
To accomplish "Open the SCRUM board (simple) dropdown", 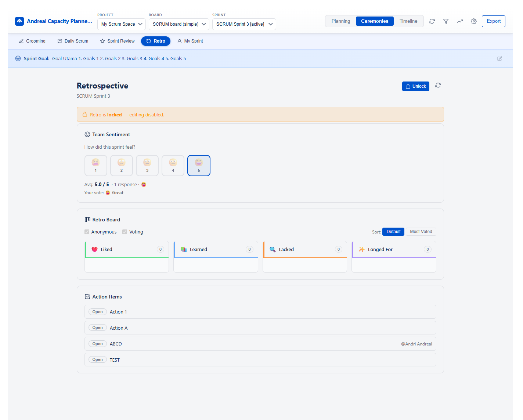I will (x=179, y=24).
